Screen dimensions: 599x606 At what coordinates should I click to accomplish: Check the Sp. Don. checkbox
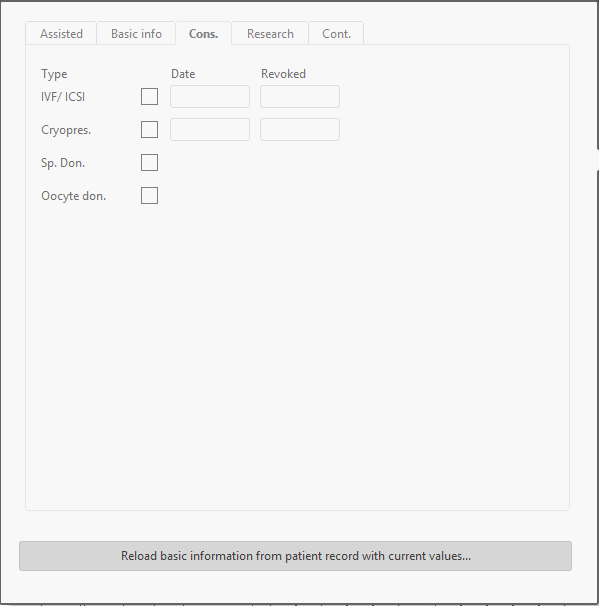[150, 162]
